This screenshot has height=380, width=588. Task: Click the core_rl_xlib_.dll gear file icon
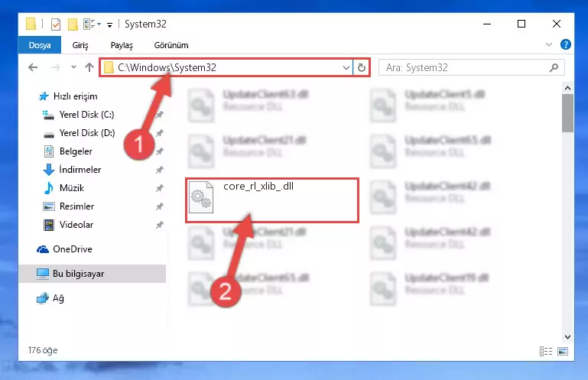tap(201, 197)
